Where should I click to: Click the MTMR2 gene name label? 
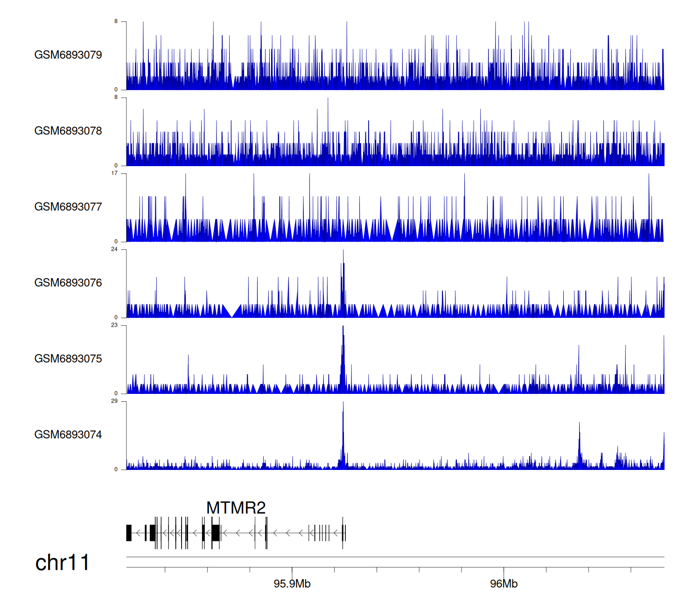coord(236,508)
